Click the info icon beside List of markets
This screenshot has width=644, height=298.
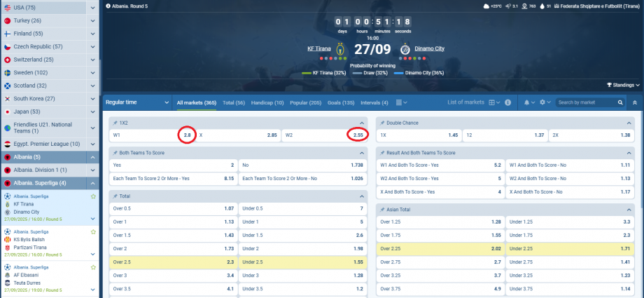508,102
